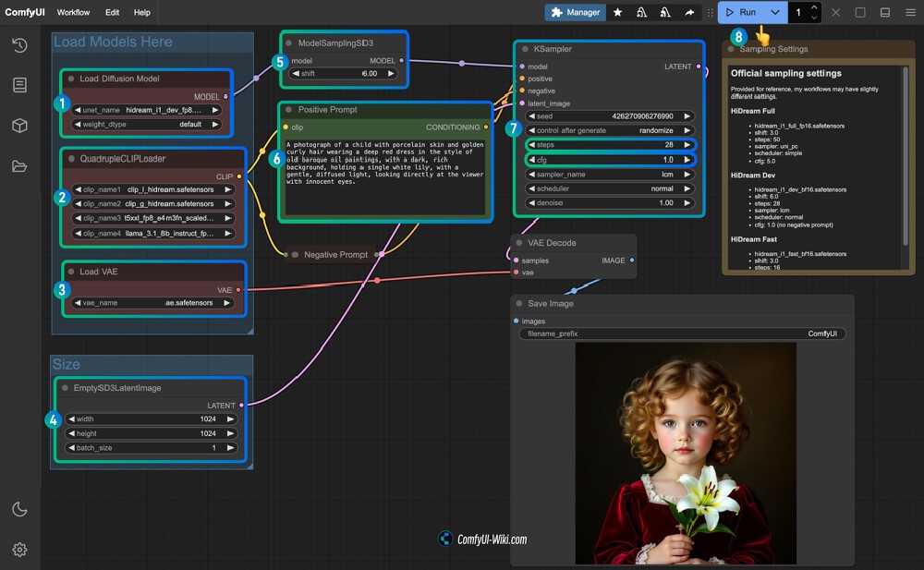Open the scheduler dropdown in KSampler

[x=609, y=188]
